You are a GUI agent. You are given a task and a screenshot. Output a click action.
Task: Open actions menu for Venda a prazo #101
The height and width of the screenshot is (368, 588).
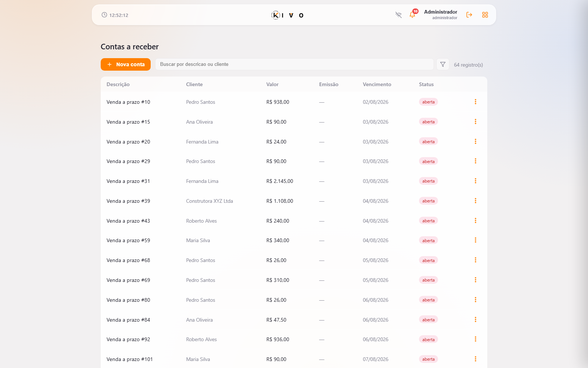[x=475, y=359]
